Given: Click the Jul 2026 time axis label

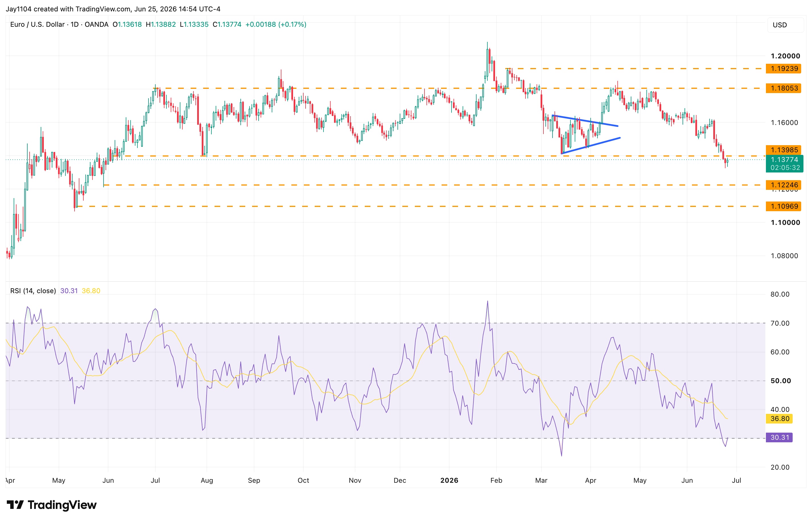Looking at the screenshot, I should coord(736,480).
